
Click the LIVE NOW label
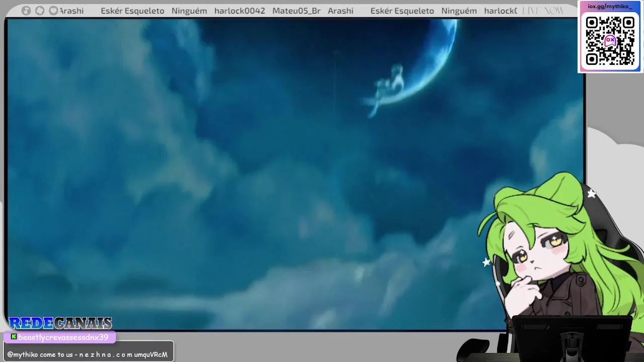point(542,11)
